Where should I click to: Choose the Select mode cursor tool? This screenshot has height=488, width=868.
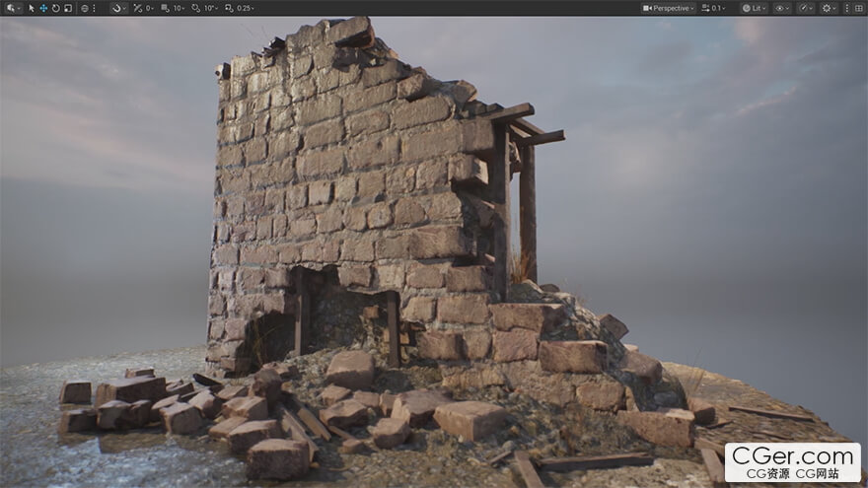[32, 8]
